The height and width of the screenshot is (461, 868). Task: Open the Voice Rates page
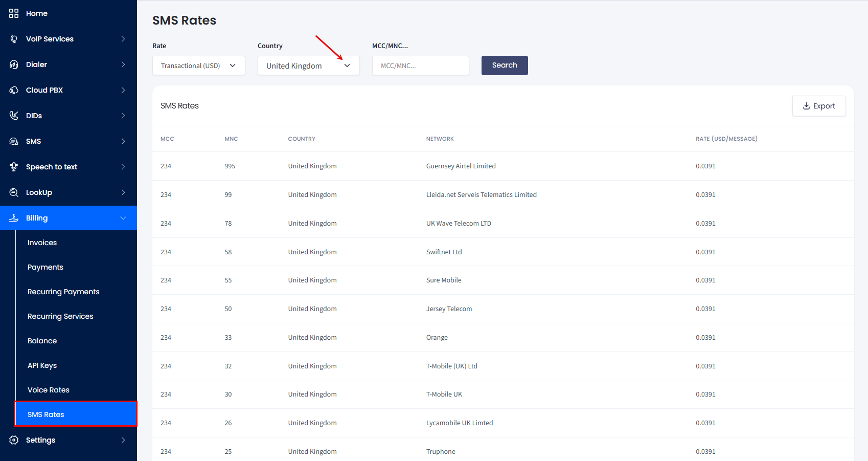pos(49,390)
